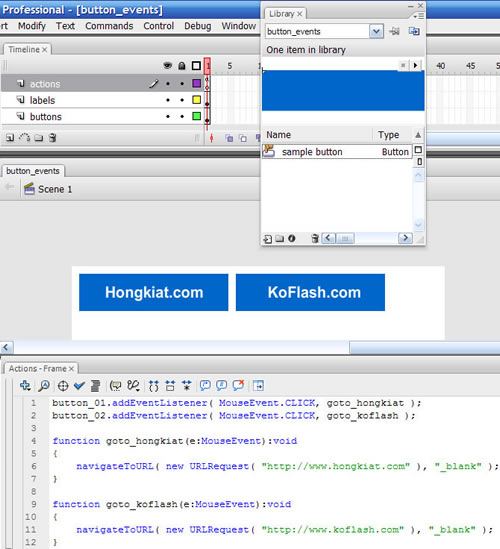Click Collapse between braces icon
Viewport: 500px width, 549px height.
pos(154,386)
